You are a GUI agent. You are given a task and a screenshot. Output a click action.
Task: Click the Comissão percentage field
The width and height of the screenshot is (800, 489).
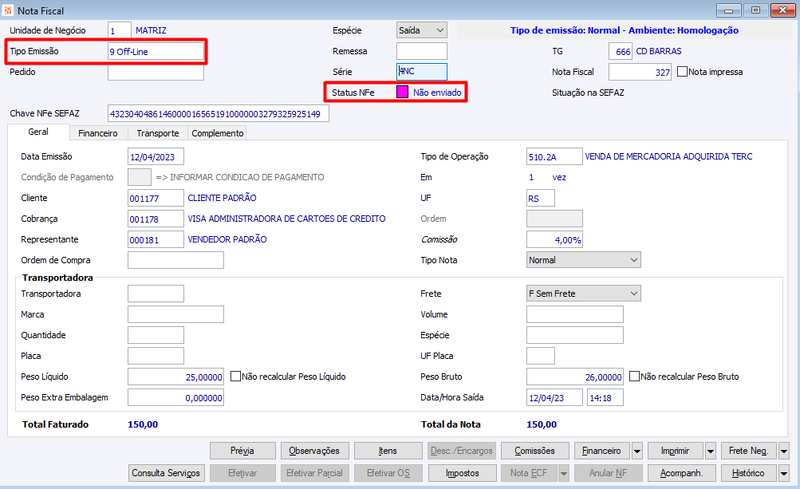[554, 239]
